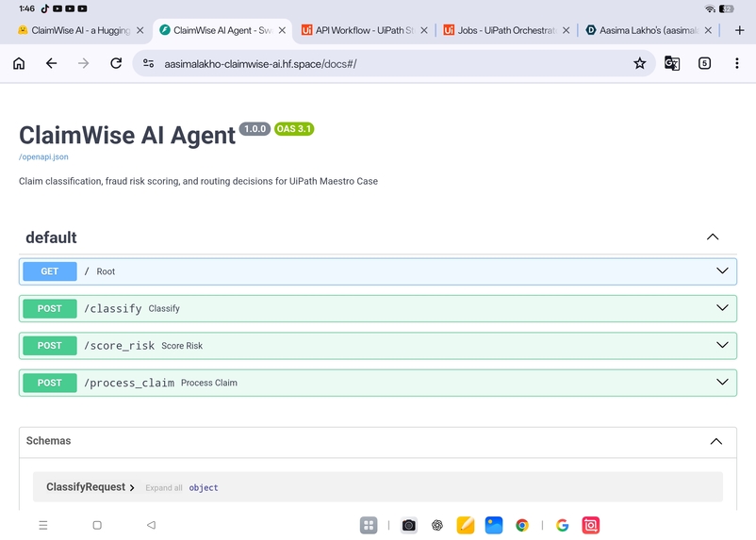Click the ClassifyRequest schema name
Viewport: 756px width, 540px height.
[x=86, y=487]
